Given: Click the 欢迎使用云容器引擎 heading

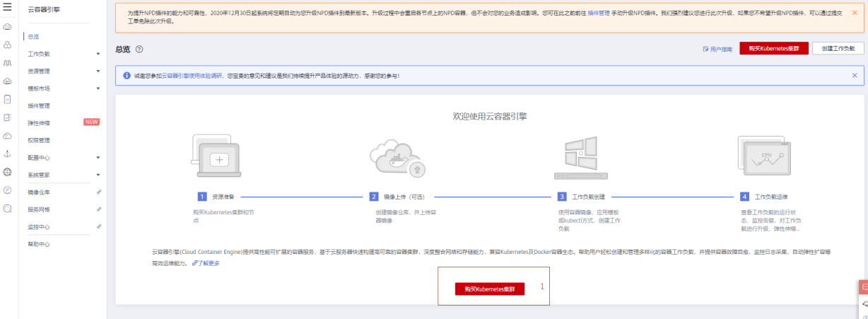Looking at the screenshot, I should [490, 115].
